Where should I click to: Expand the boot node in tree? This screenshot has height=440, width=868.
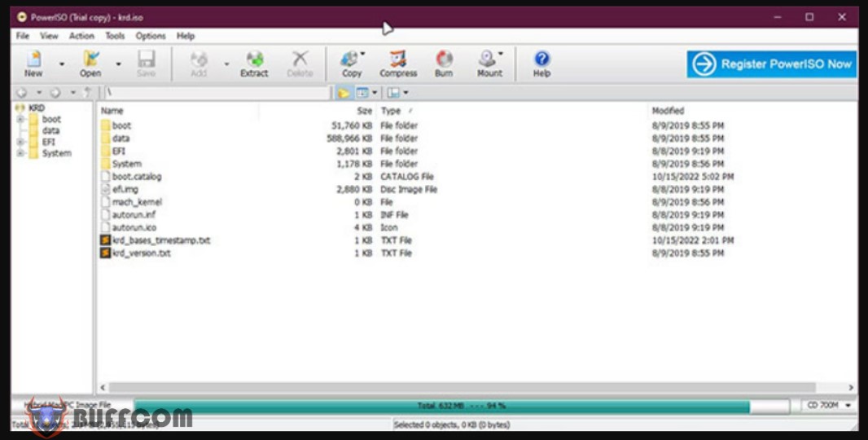pos(20,120)
